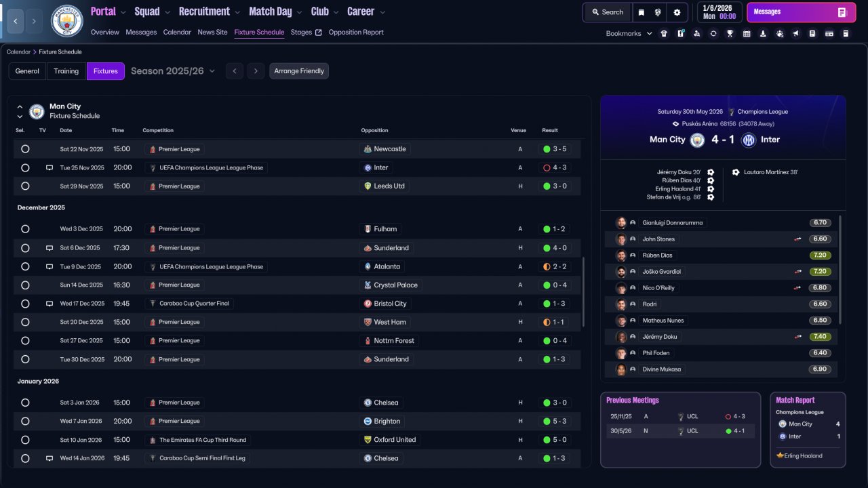The width and height of the screenshot is (868, 488).
Task: Open the Season 2025/26 dropdown
Action: 173,71
